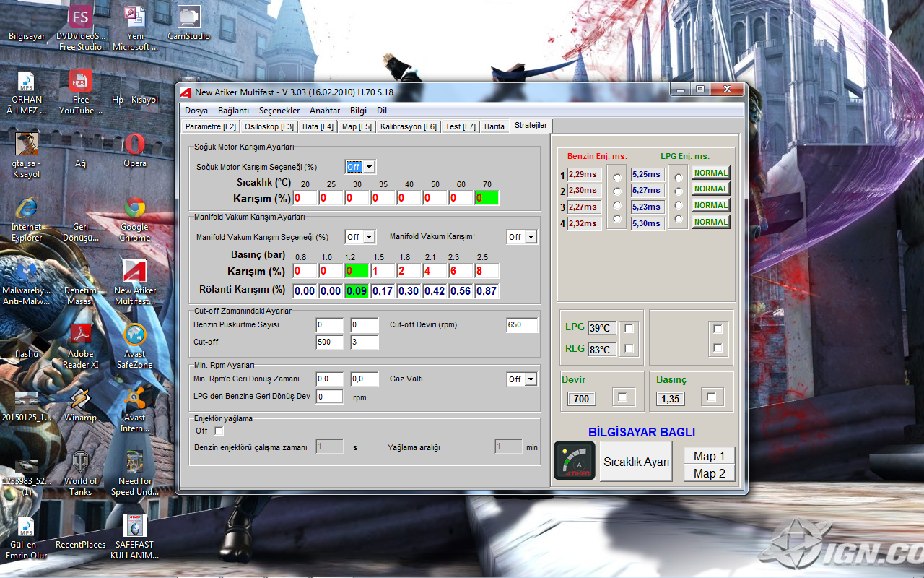Click the LPG den Benzine Geri Dönüş Dev field

click(330, 397)
